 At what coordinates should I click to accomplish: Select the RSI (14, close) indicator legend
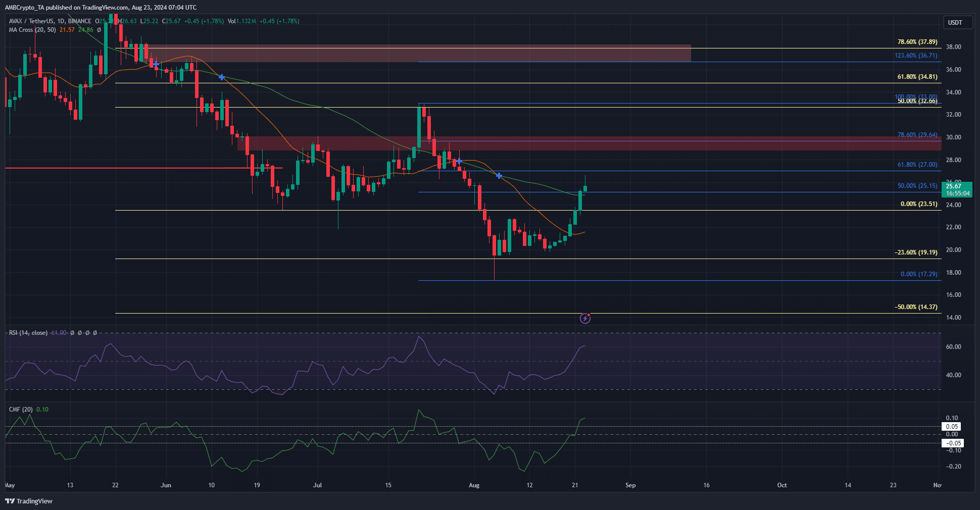(28, 333)
